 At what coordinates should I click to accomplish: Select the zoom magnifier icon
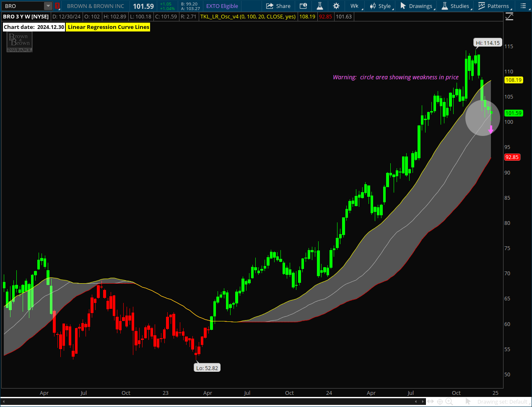[449, 402]
